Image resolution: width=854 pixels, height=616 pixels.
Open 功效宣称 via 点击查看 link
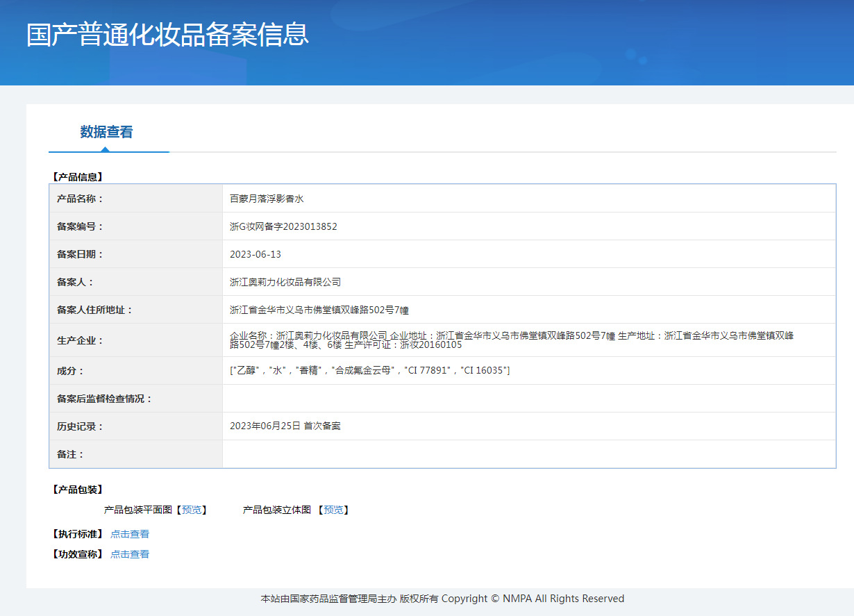129,553
